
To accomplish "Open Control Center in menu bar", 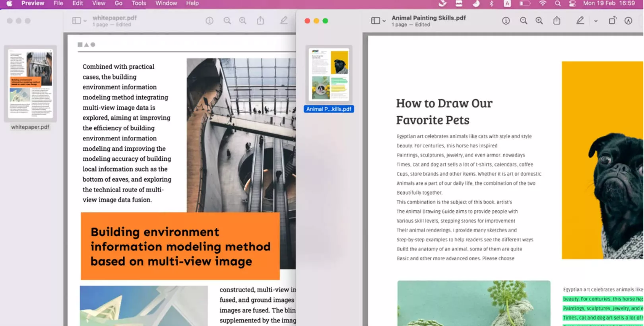I will (572, 3).
